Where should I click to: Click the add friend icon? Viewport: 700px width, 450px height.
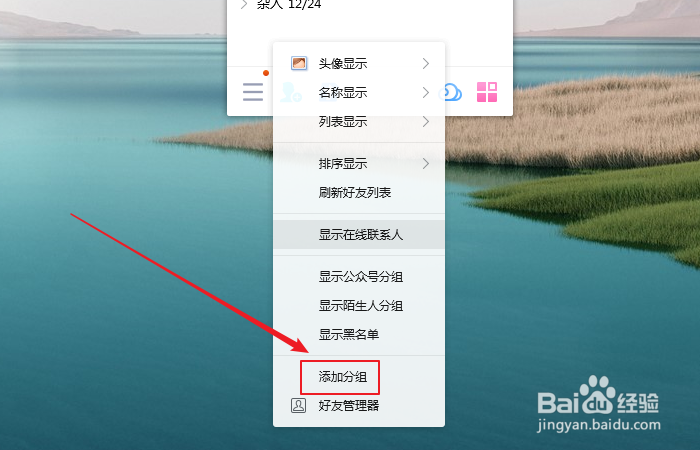291,92
